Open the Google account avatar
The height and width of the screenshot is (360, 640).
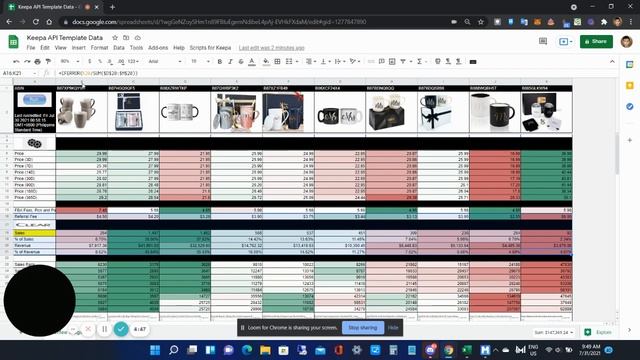[x=626, y=41]
